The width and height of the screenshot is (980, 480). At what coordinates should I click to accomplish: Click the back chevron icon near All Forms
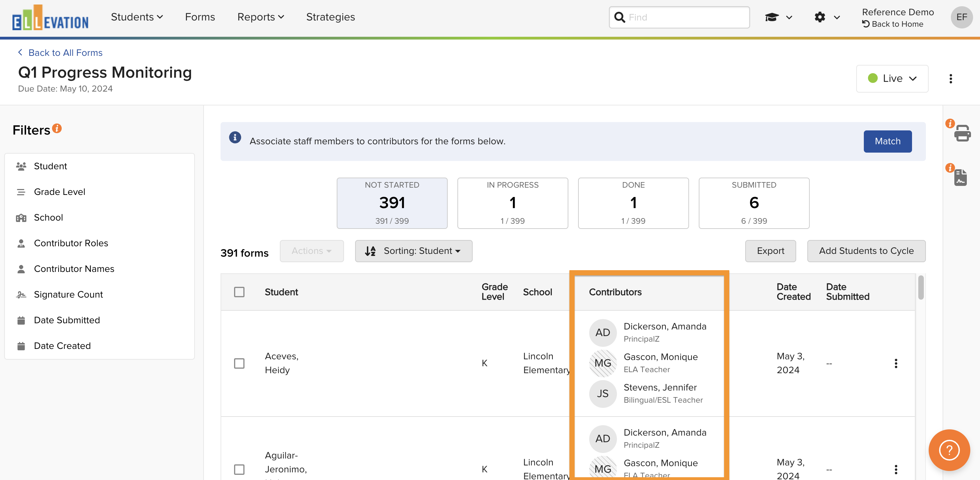[x=20, y=52]
